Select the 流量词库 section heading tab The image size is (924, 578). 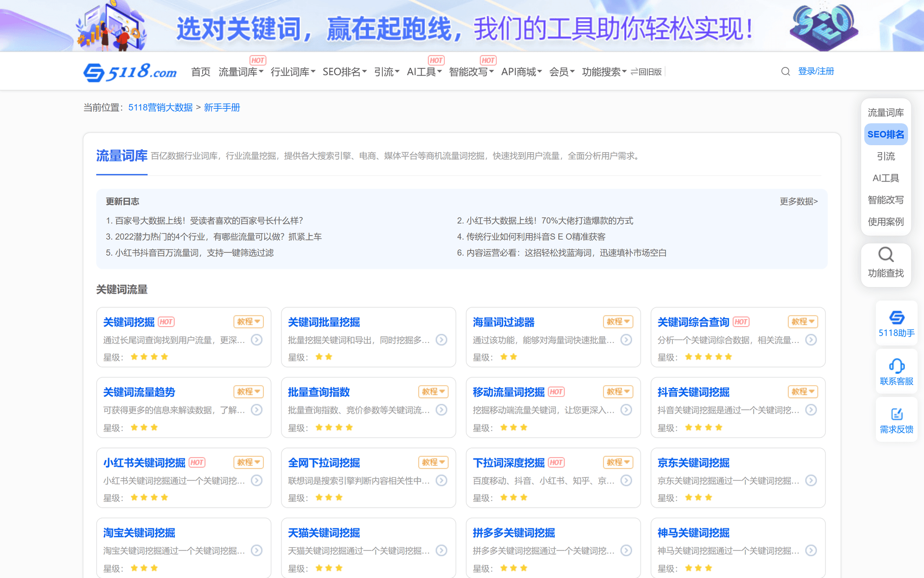tap(122, 156)
